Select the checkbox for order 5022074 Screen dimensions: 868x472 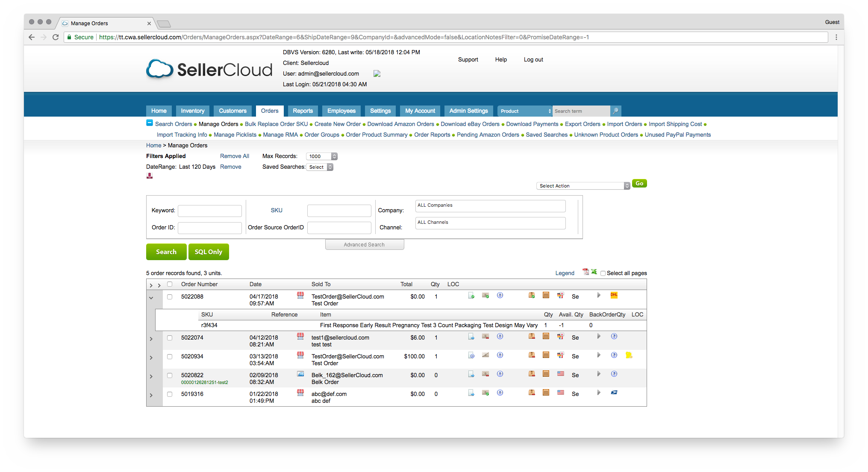click(x=170, y=338)
